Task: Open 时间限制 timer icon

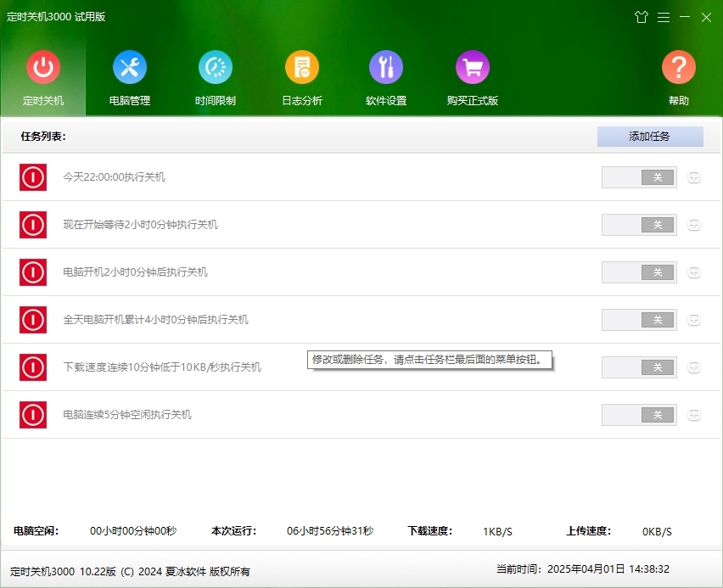Action: (216, 67)
